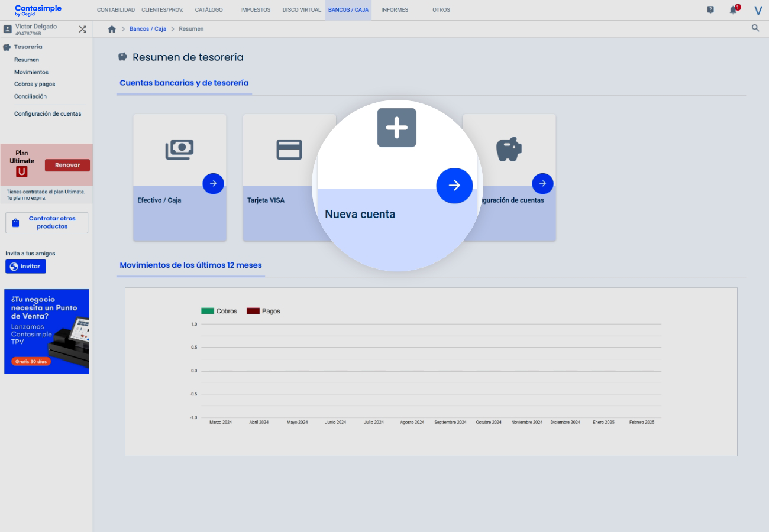The height and width of the screenshot is (532, 769).
Task: Toggle the Pagos dark red legend swatch
Action: pos(253,311)
